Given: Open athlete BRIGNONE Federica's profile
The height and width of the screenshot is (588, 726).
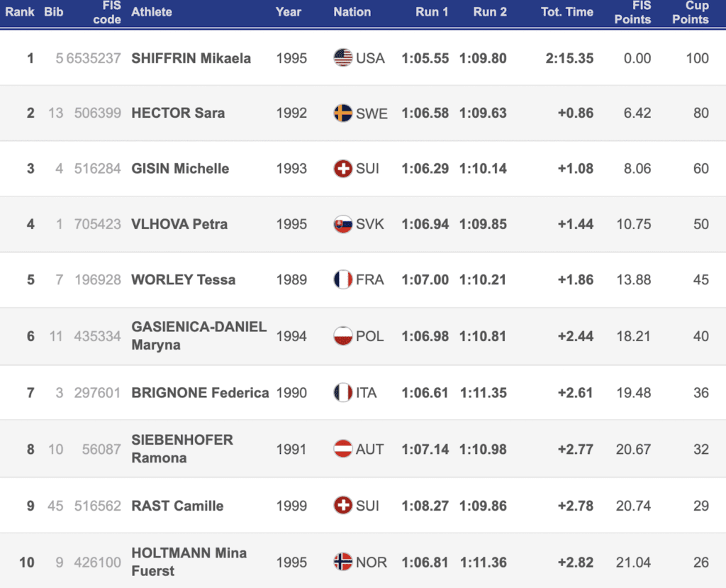Looking at the screenshot, I should (x=200, y=392).
